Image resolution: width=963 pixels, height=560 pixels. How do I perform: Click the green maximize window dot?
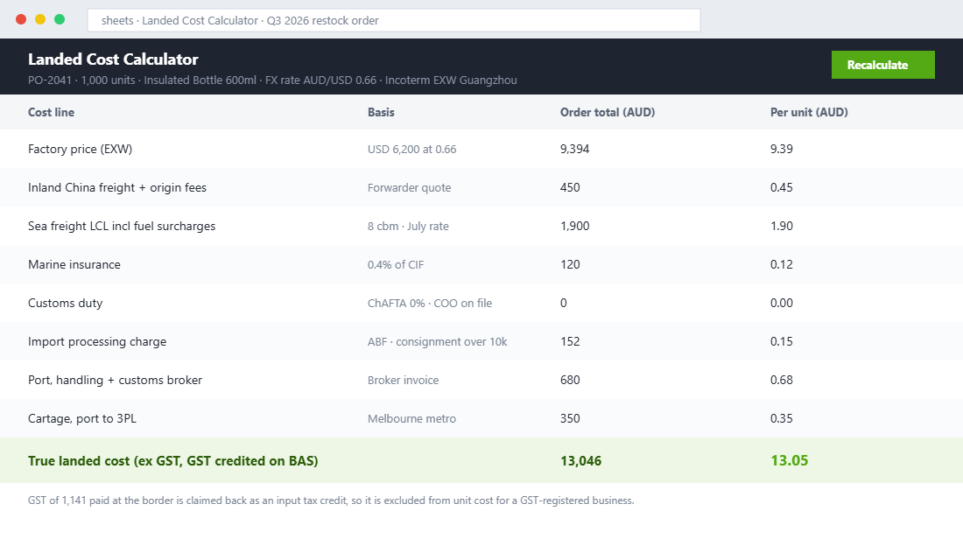pos(60,19)
